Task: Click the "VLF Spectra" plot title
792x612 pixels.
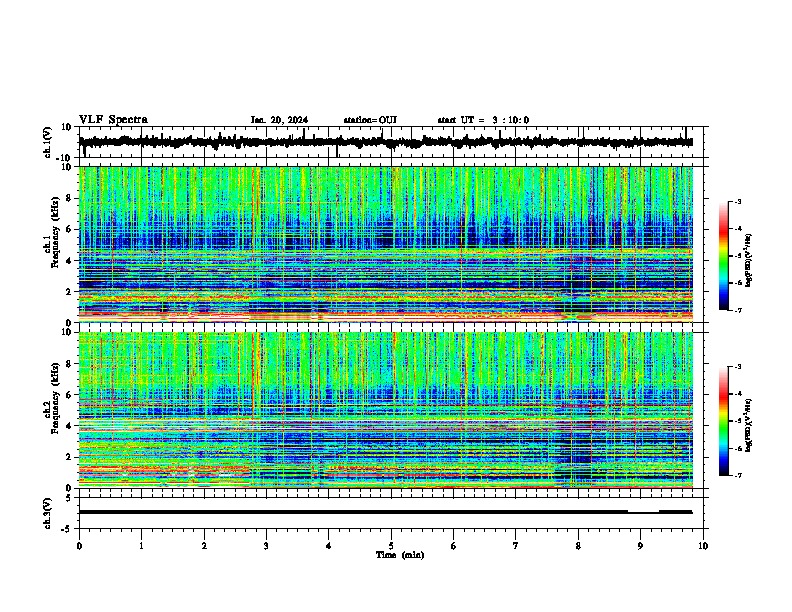Action: point(113,120)
